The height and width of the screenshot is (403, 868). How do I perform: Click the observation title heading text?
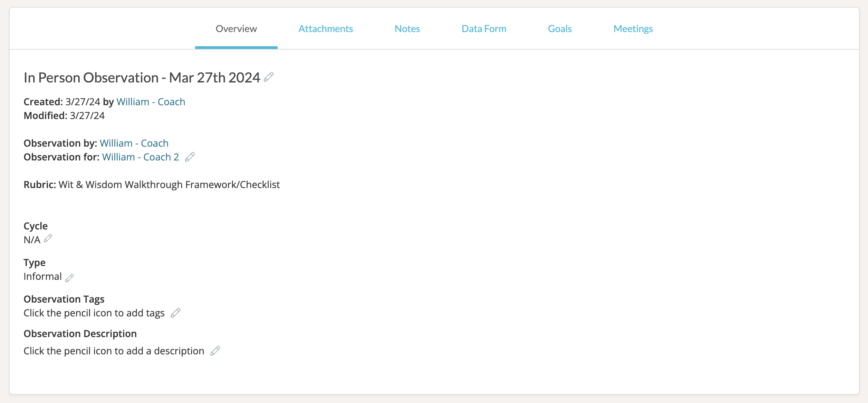142,78
